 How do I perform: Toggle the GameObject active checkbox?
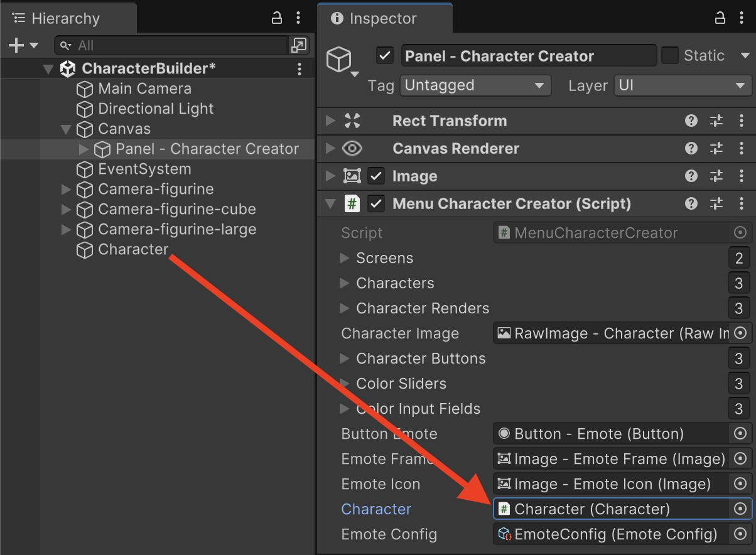[x=385, y=56]
